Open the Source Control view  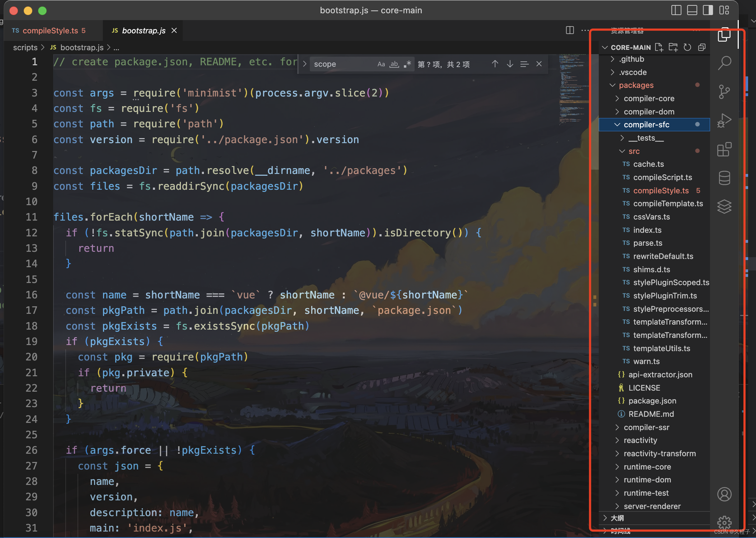pos(724,92)
